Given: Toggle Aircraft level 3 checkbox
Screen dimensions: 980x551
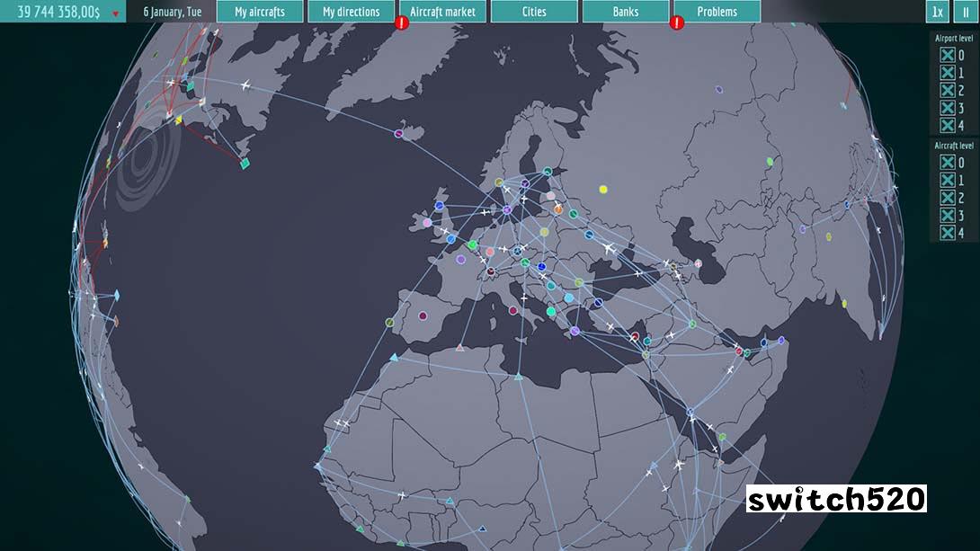Looking at the screenshot, I should click(x=948, y=215).
